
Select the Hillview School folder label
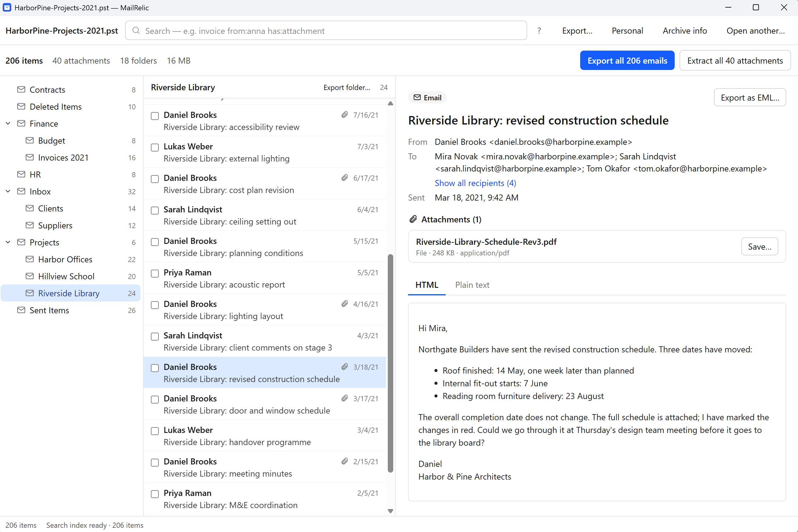coord(66,276)
